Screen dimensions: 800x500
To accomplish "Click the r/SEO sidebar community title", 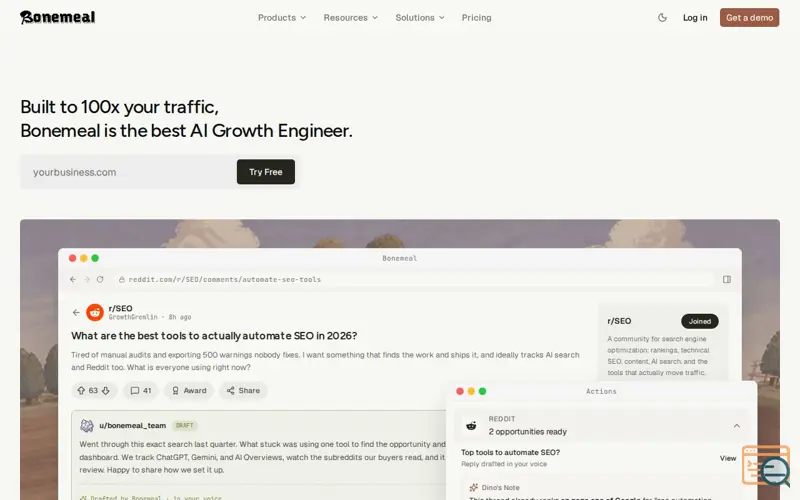I will 619,321.
